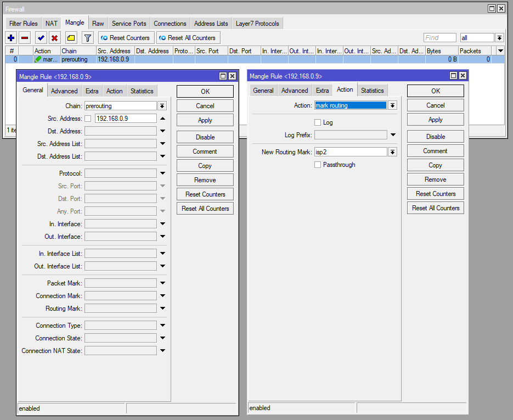Open the column selector arrow in table header
This screenshot has height=420, width=513.
[500, 51]
